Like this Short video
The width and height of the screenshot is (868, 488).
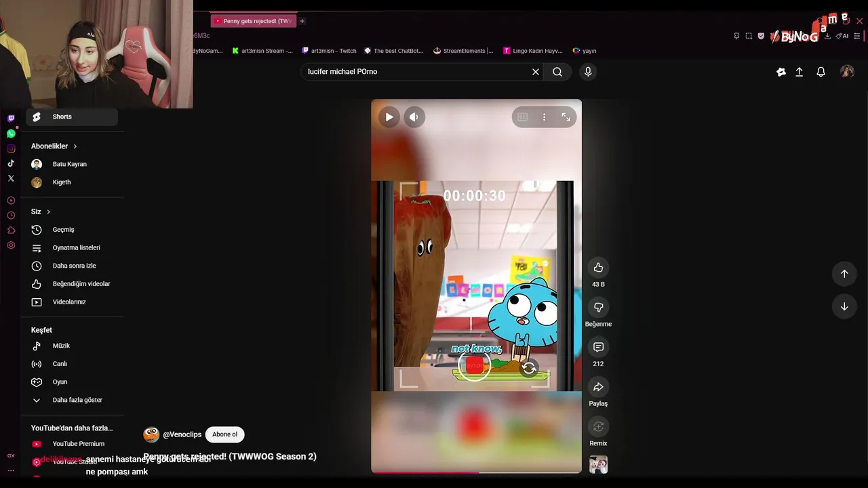(x=598, y=267)
